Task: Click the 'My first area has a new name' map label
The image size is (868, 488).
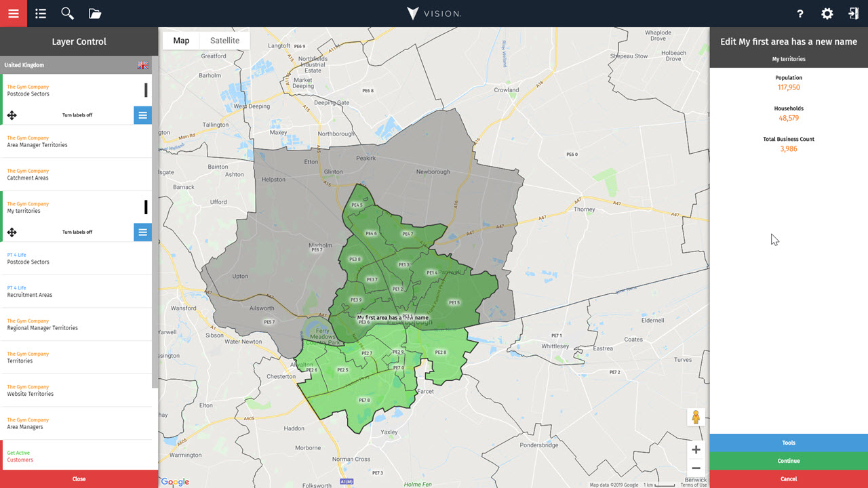Action: [393, 317]
